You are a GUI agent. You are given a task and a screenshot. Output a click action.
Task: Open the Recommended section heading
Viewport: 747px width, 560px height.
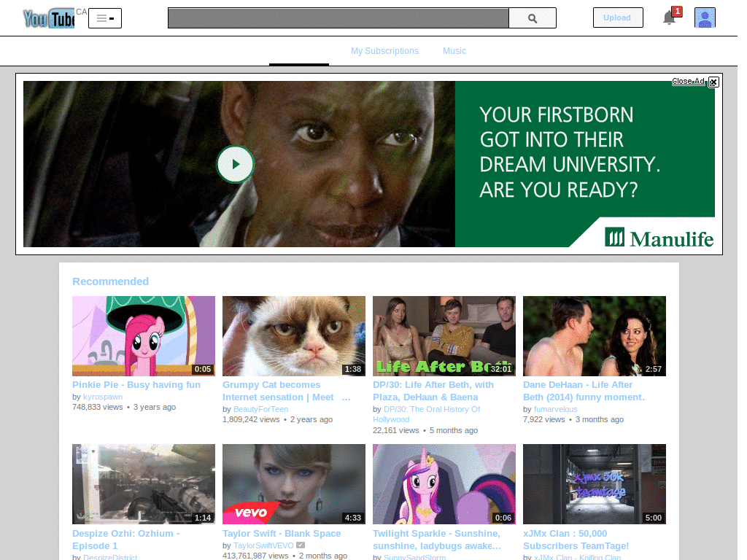[x=111, y=281]
